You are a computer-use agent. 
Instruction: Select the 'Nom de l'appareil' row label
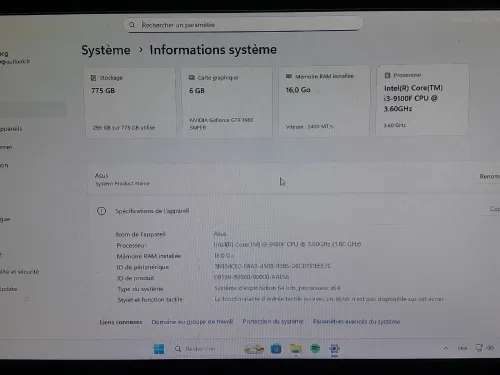141,234
